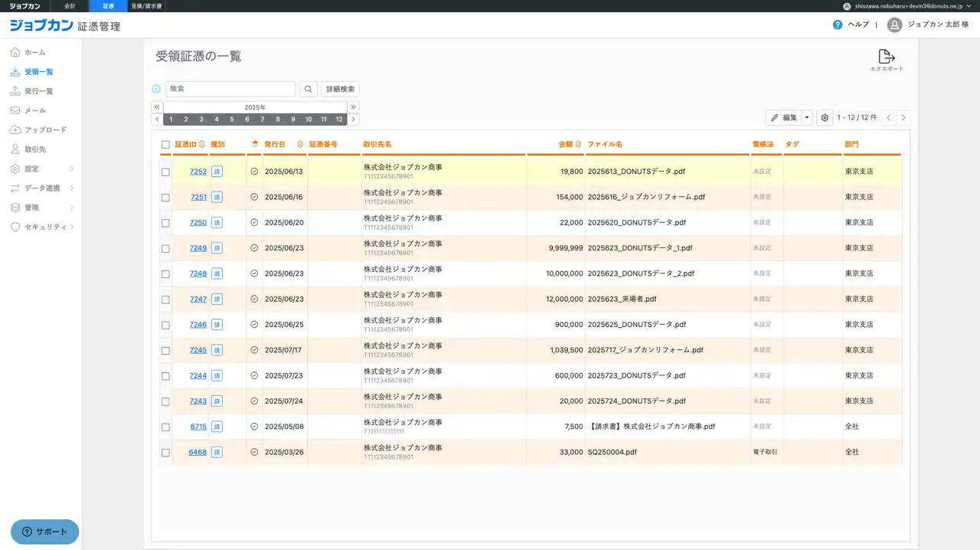Click the info icon beside search box
The height and width of the screenshot is (550, 980).
(x=157, y=90)
